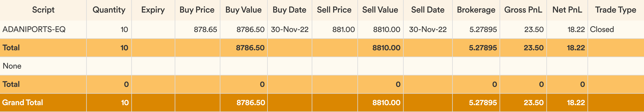
Task: Click the Sell Price column header
Action: click(334, 10)
